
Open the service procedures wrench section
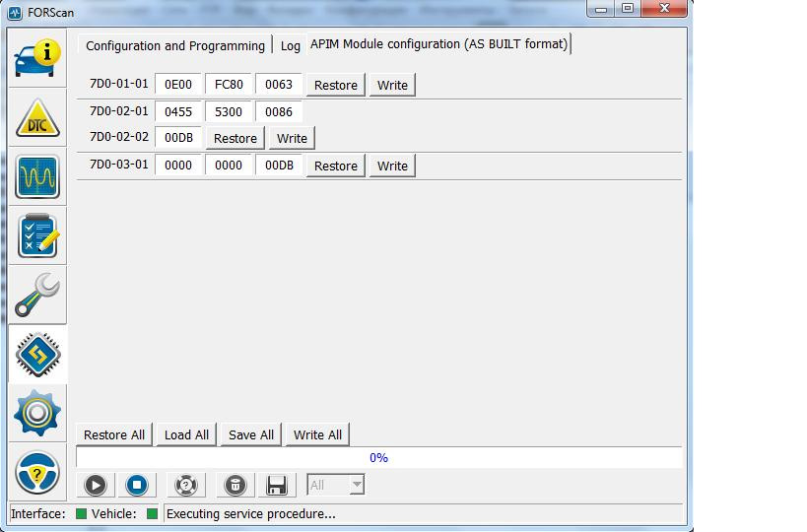pyautogui.click(x=37, y=295)
